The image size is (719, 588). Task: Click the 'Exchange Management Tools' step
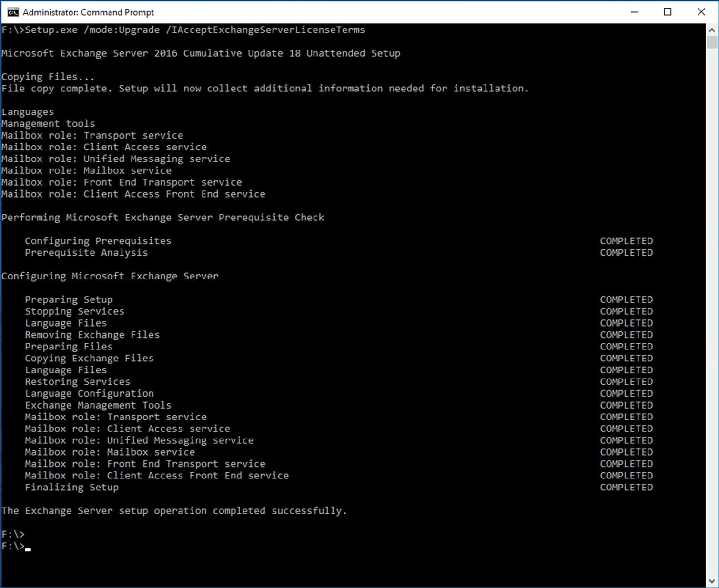pyautogui.click(x=98, y=405)
